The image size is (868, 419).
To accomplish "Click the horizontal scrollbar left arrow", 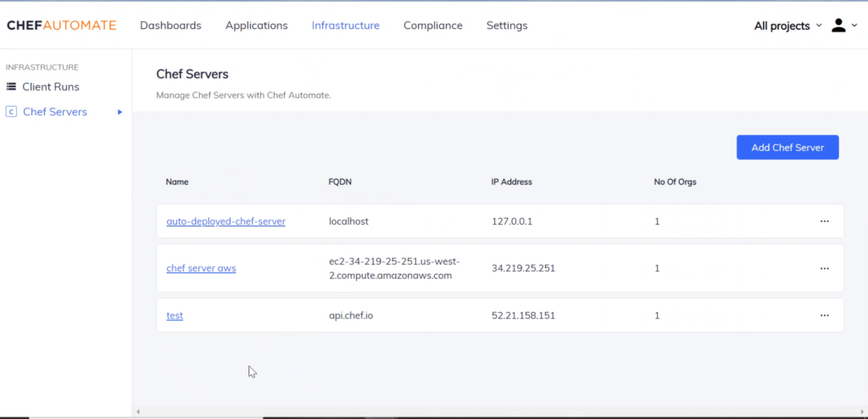I will point(138,412).
